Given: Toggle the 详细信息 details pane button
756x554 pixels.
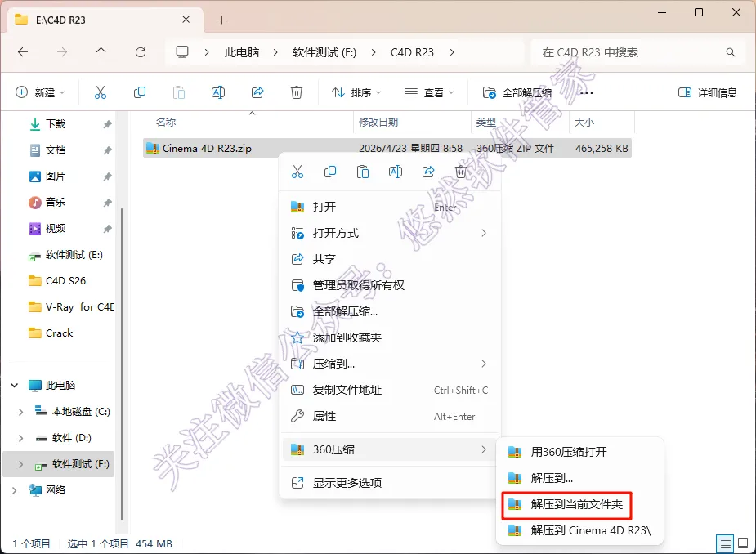Looking at the screenshot, I should coord(707,92).
